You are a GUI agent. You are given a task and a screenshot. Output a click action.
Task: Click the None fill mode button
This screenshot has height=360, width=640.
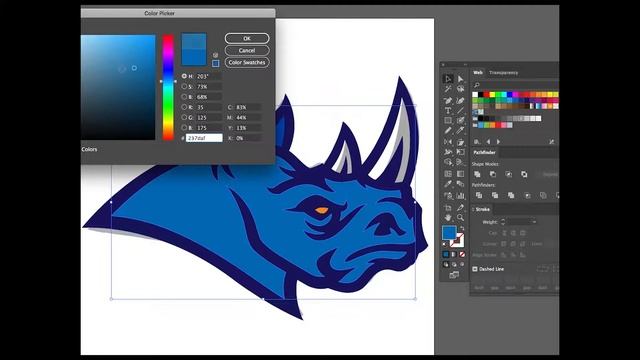462,254
